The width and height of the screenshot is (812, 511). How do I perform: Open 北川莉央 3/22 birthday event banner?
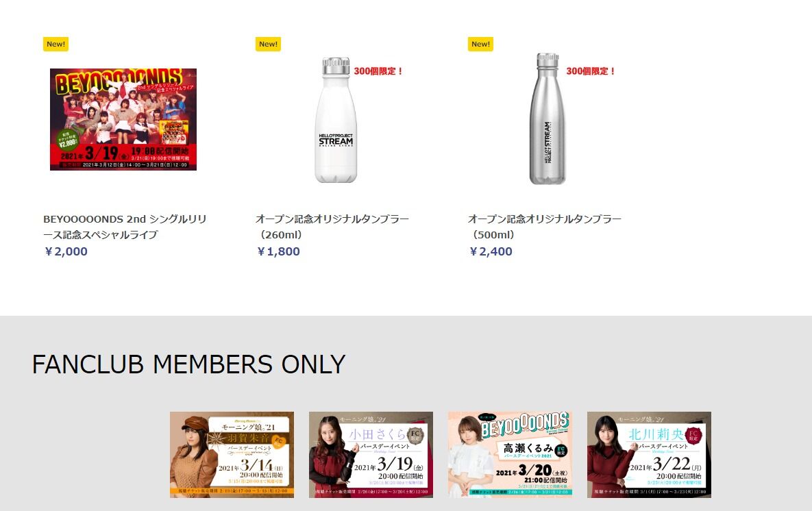[x=649, y=455]
